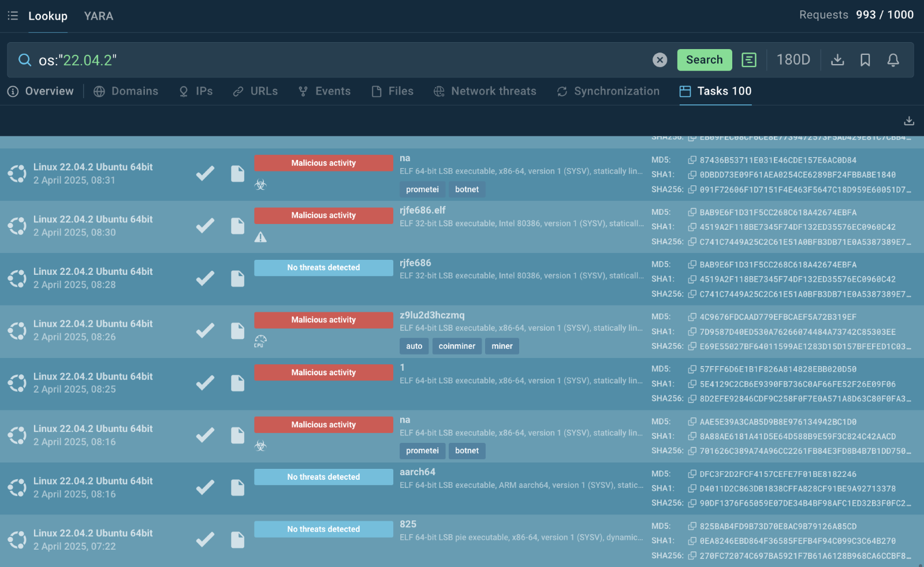Viewport: 924px width, 567px height.
Task: Switch to the YARA tab
Action: pyautogui.click(x=98, y=16)
